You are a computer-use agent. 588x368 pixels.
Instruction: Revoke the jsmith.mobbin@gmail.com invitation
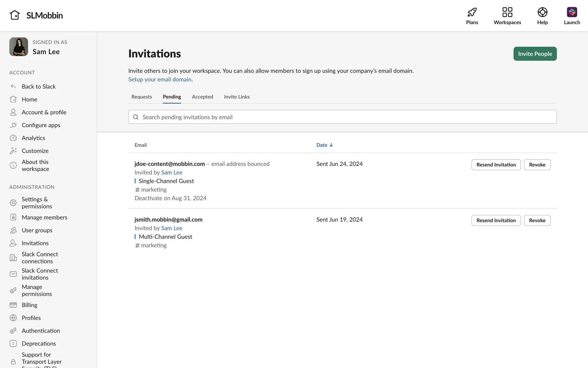pos(537,220)
